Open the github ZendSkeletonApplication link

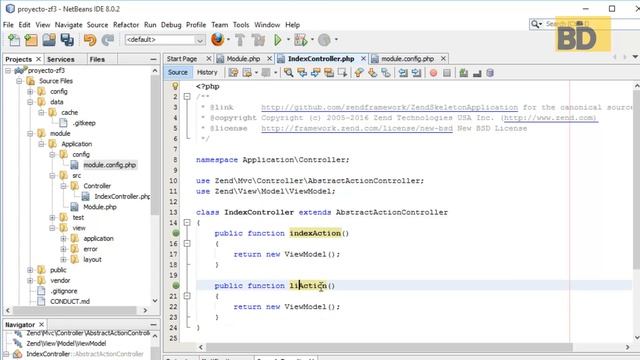389,107
